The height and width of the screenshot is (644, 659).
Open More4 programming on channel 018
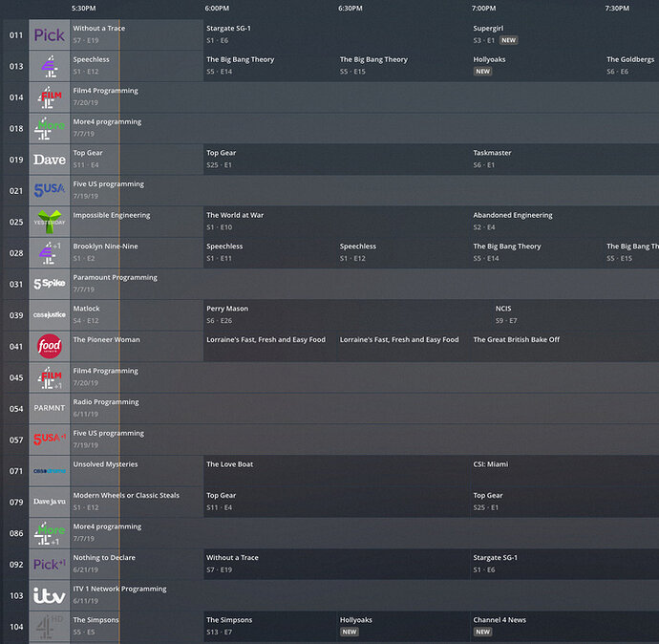365,128
